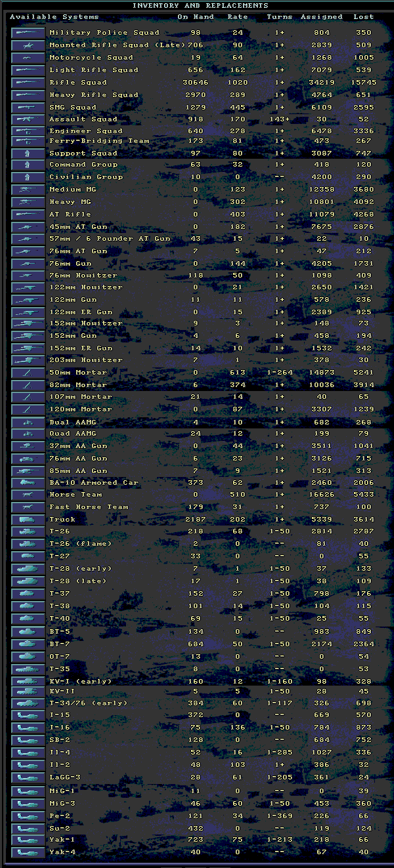This screenshot has width=394, height=868.
Task: Click the Pe-2 bomber icon
Action: coord(28,816)
